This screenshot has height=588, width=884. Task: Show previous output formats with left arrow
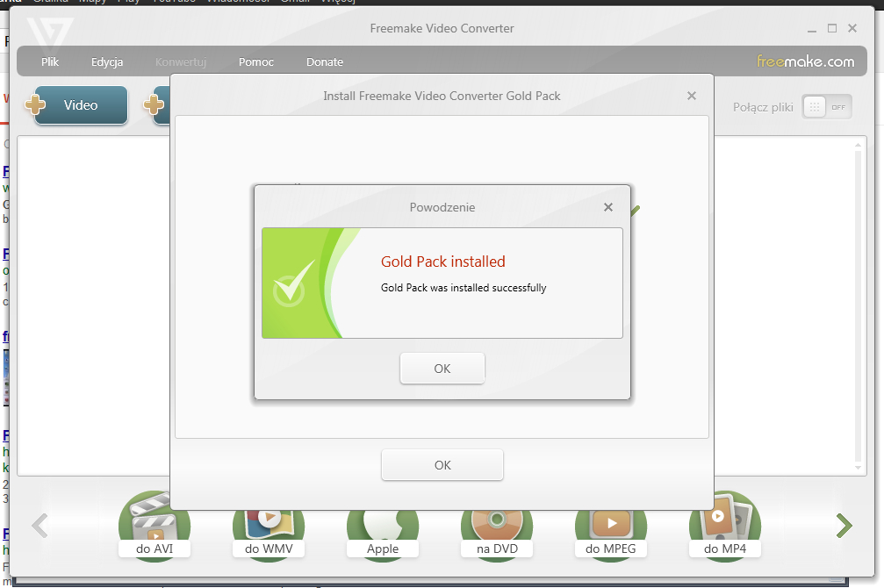(40, 526)
